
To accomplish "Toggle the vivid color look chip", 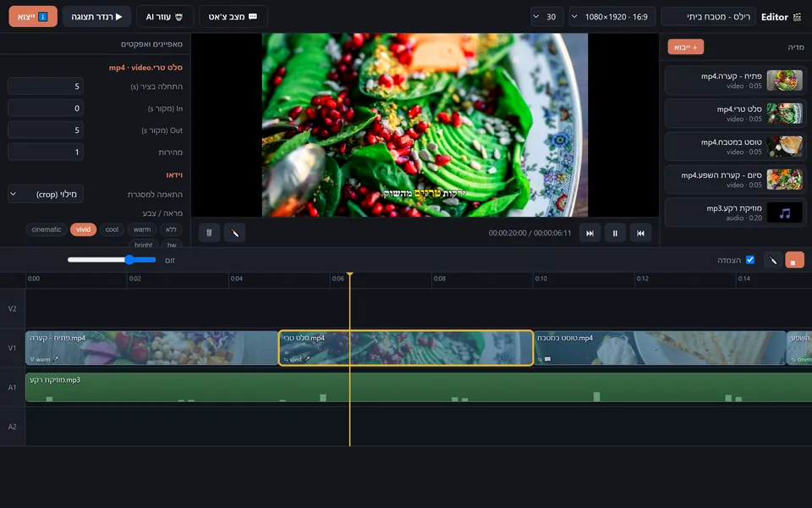I will [84, 229].
